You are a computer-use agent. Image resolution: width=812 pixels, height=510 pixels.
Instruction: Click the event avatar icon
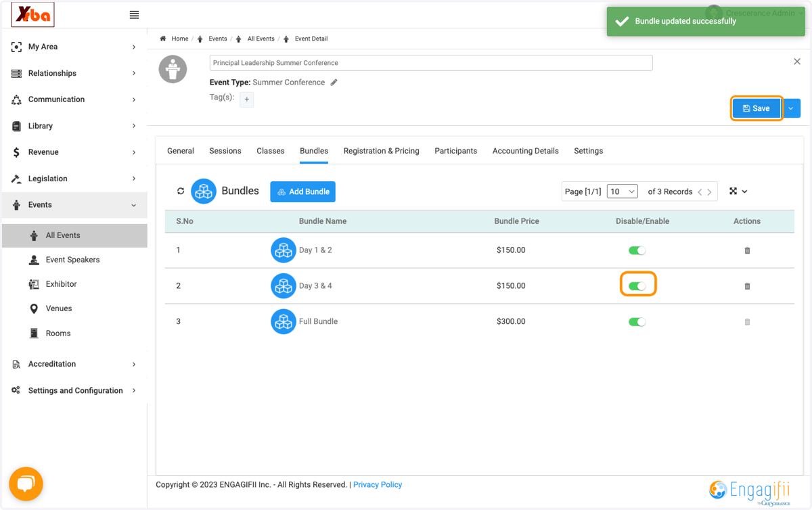click(x=173, y=69)
